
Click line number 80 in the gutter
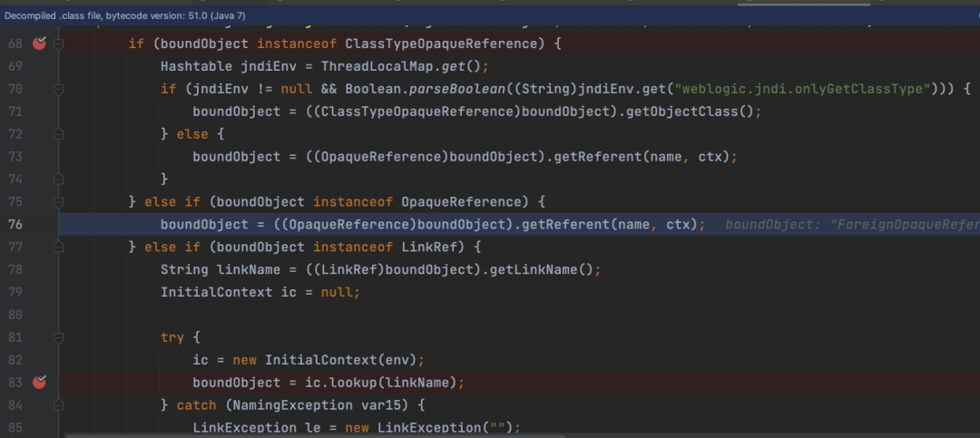tap(15, 315)
